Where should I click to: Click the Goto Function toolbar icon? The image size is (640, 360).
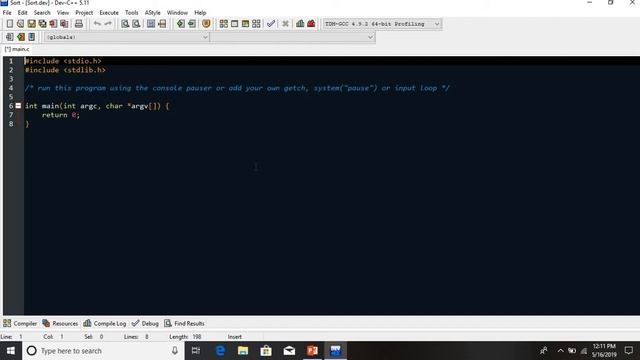(x=151, y=24)
